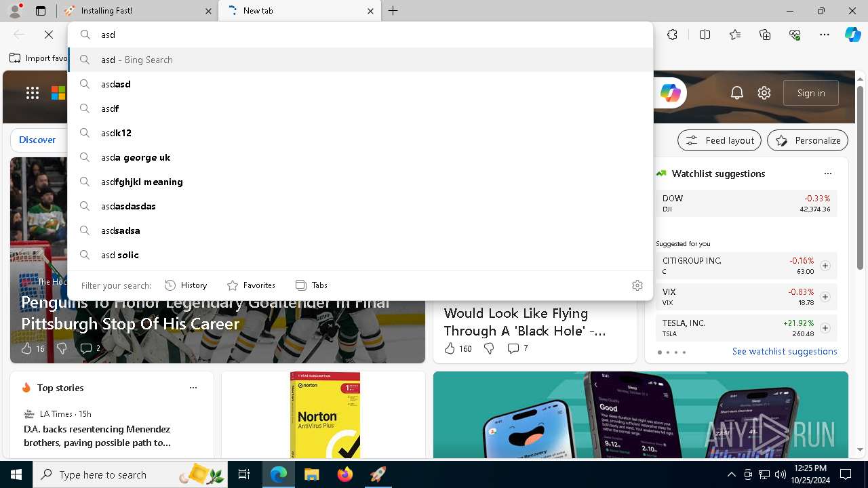Image resolution: width=868 pixels, height=488 pixels.
Task: Choose the asdf suggestion
Action: (360, 108)
